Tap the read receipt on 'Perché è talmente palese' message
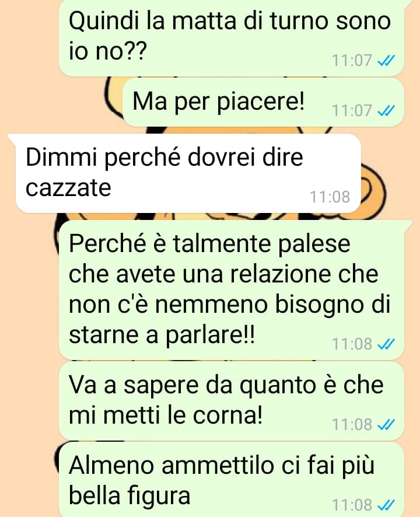The height and width of the screenshot is (517, 420). (386, 344)
